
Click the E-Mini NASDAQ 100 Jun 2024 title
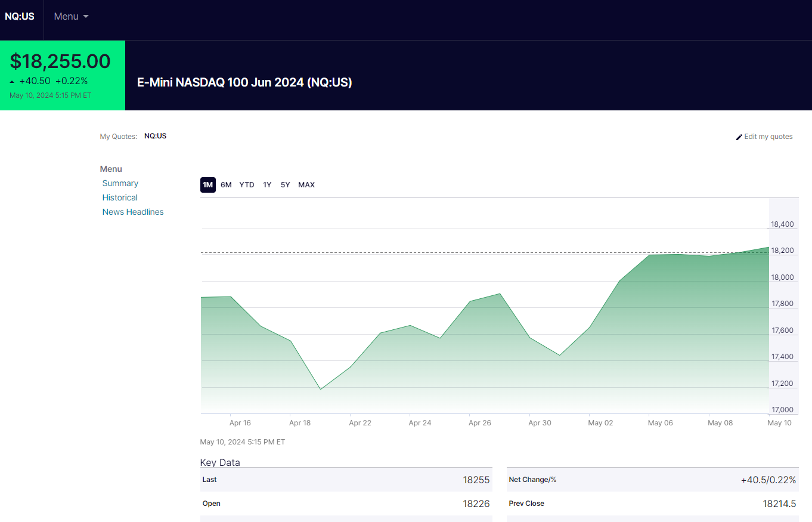[x=244, y=82]
